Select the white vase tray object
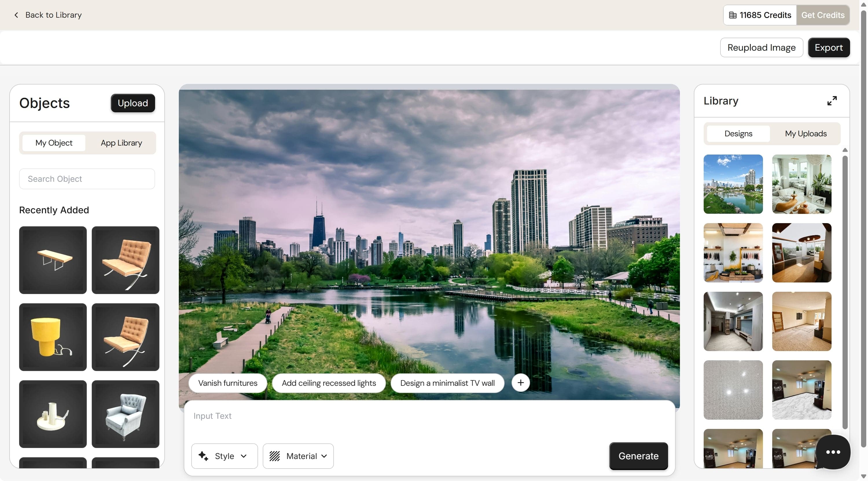 coord(53,414)
